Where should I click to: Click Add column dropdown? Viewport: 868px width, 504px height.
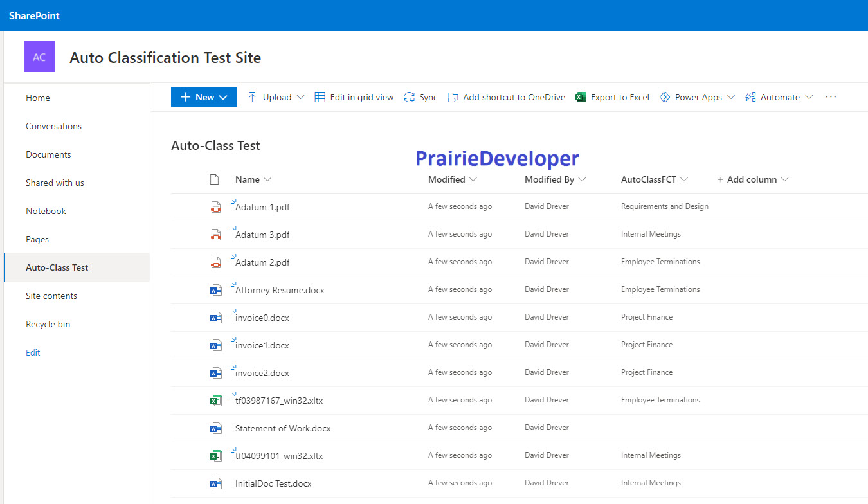(x=753, y=179)
